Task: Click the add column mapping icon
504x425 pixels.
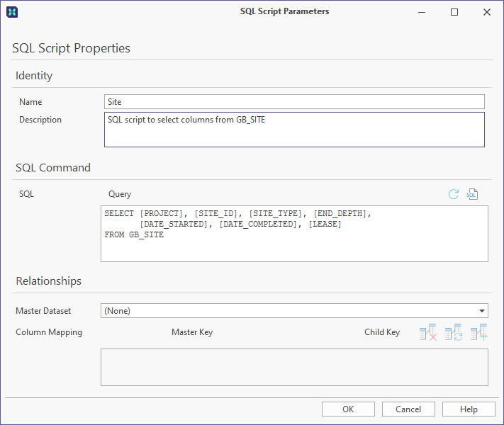Action: [x=479, y=332]
